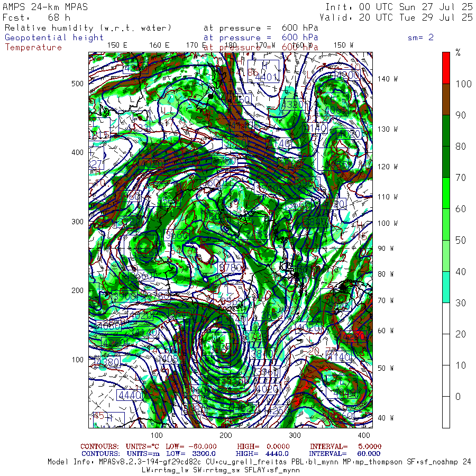Click the '500' tick on the left axis

coord(77,84)
